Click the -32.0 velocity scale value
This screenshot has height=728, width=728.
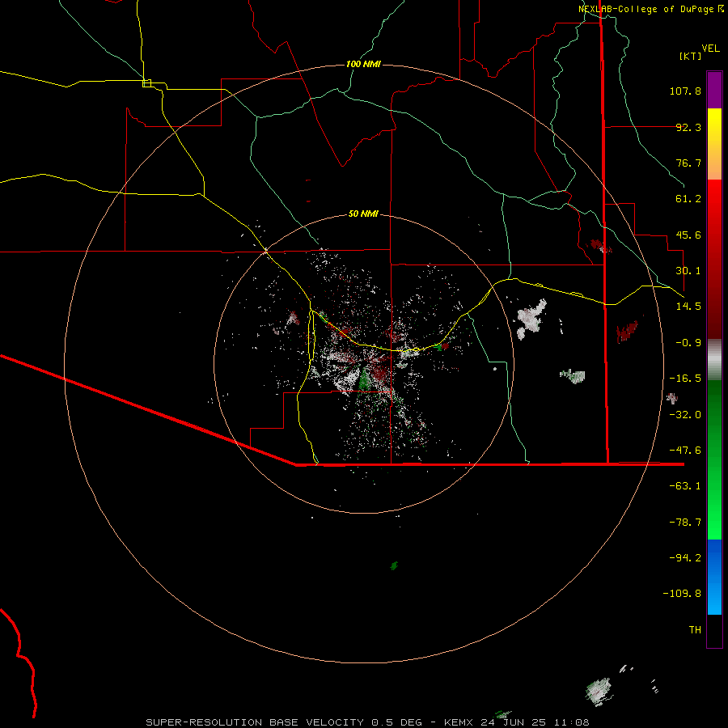click(x=685, y=415)
